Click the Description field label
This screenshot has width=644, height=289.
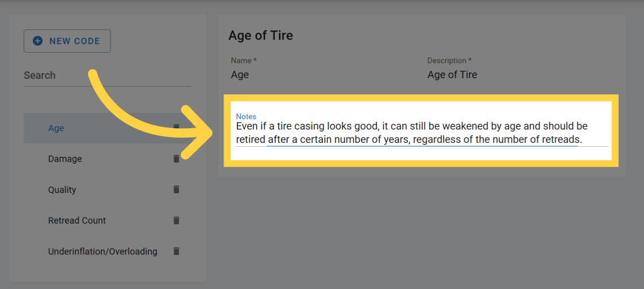449,61
